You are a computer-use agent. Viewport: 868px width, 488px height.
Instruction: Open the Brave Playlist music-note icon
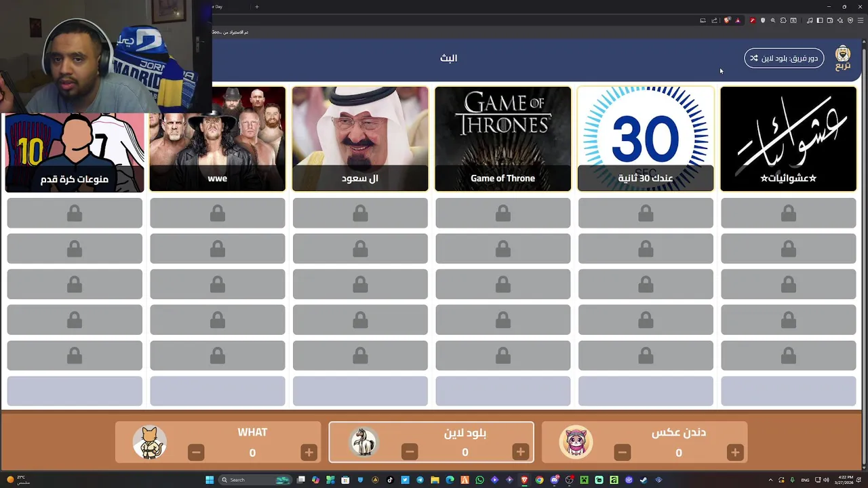(x=810, y=20)
